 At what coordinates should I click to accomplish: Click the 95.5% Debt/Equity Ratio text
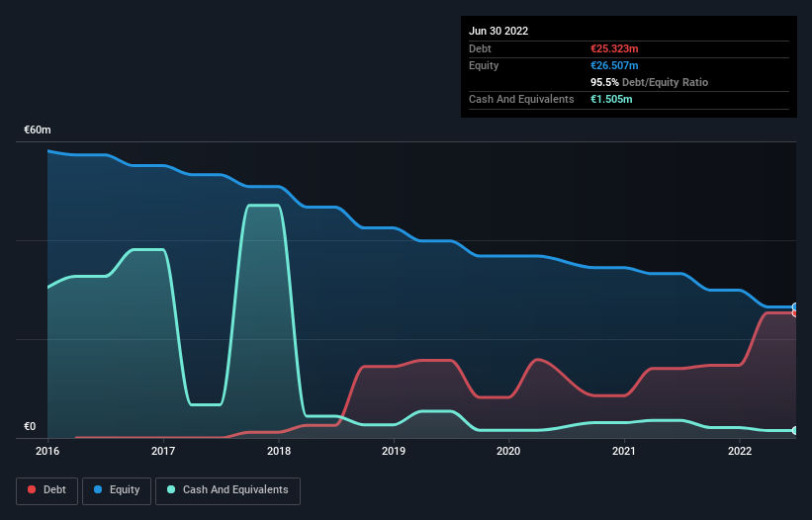pyautogui.click(x=650, y=82)
